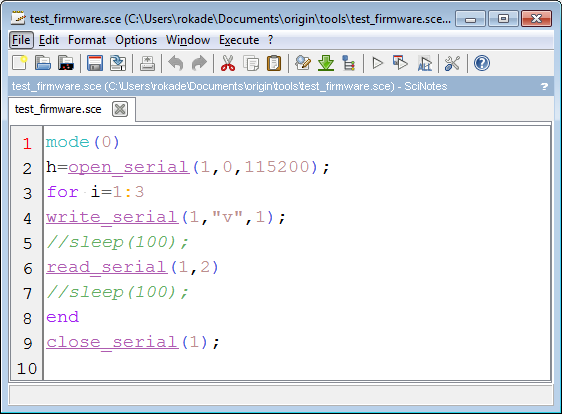Click Save and Execute icon
The width and height of the screenshot is (562, 414).
click(400, 63)
